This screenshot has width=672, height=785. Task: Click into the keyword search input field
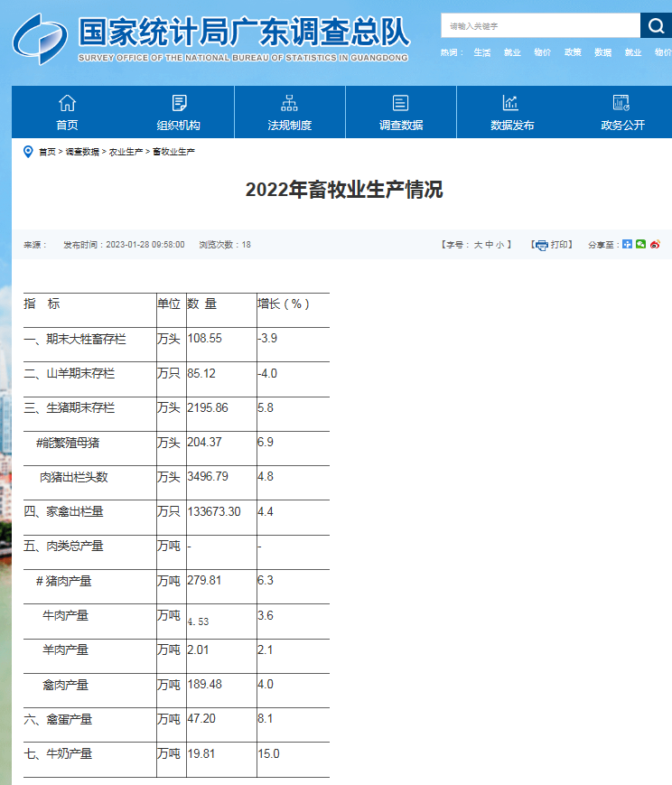[540, 26]
